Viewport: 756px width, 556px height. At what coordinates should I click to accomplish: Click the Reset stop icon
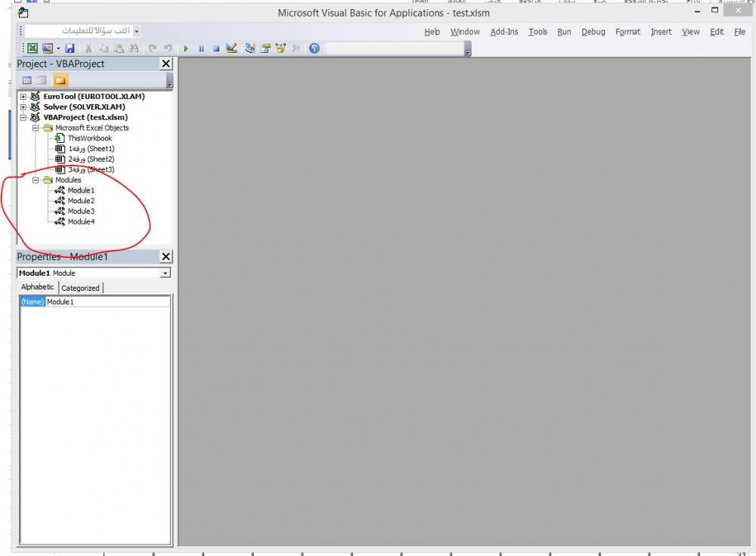(x=216, y=48)
